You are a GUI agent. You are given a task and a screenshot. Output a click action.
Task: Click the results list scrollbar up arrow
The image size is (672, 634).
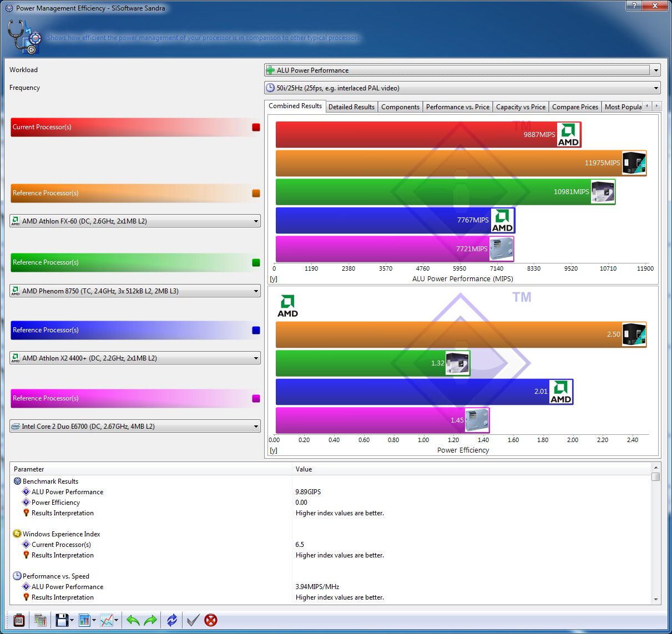click(x=656, y=468)
